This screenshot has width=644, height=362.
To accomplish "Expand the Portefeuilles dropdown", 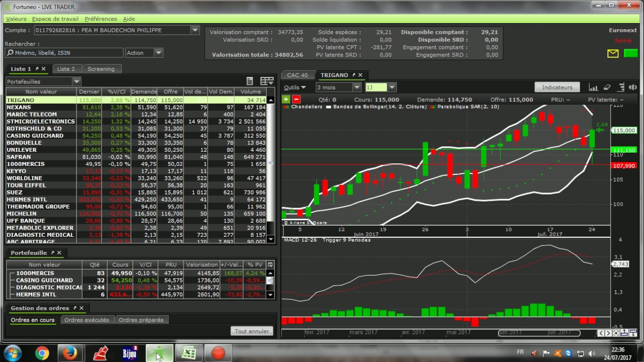I will pyautogui.click(x=76, y=81).
